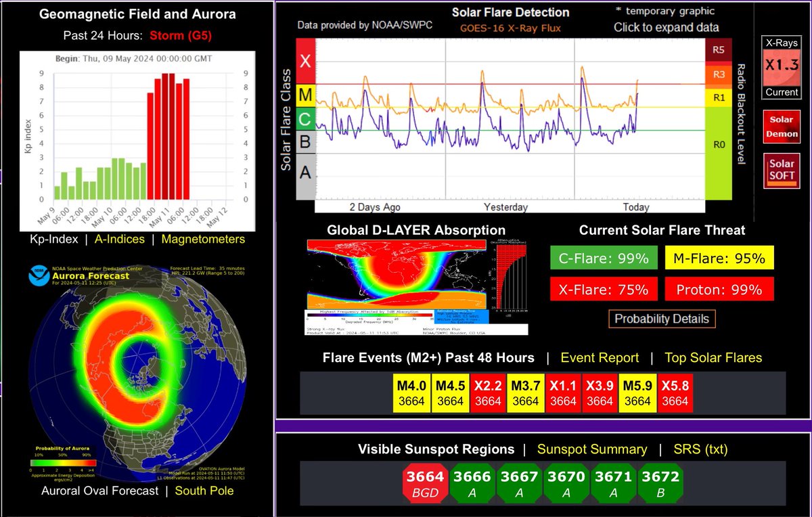The width and height of the screenshot is (812, 517).
Task: Select the M4.0 flare event tile
Action: pyautogui.click(x=412, y=393)
